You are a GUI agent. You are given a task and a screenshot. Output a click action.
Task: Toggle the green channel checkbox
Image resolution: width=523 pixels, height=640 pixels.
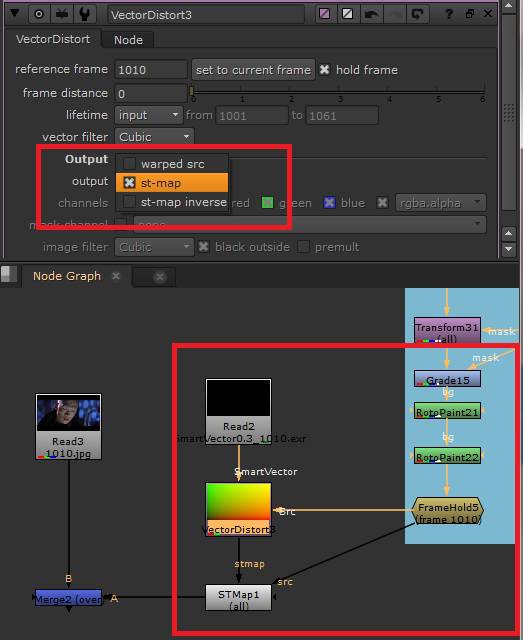(x=267, y=202)
